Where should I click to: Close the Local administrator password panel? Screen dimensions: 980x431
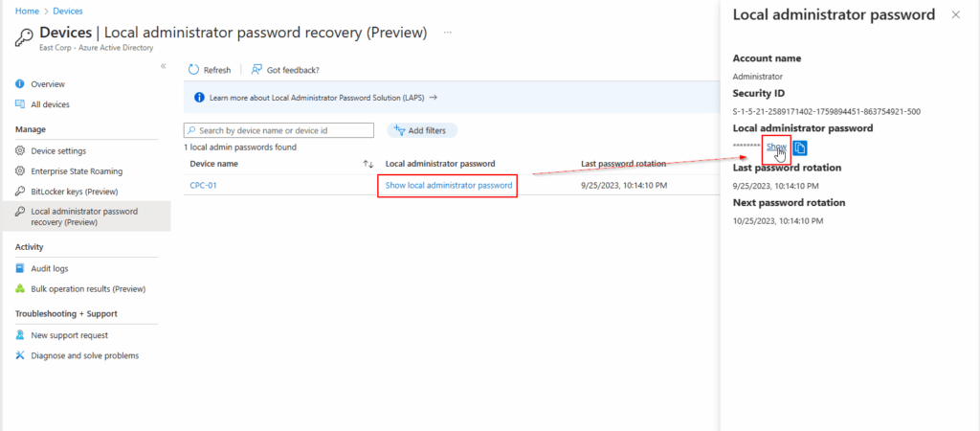pyautogui.click(x=955, y=15)
